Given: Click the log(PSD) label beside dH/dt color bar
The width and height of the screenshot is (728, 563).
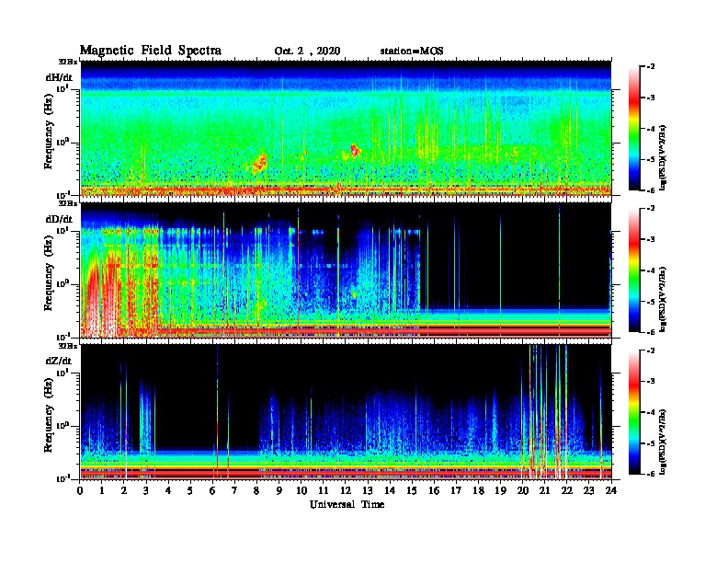Looking at the screenshot, I should (663, 158).
